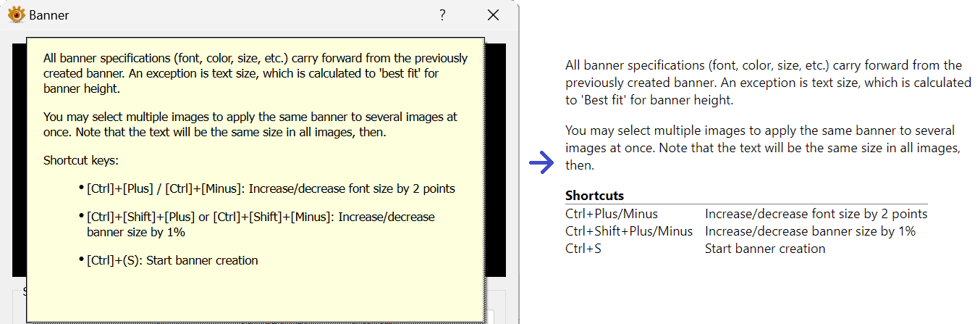The image size is (980, 324).
Task: Click the tooltip paragraph starting 'You may select multiple images'
Action: click(x=250, y=124)
